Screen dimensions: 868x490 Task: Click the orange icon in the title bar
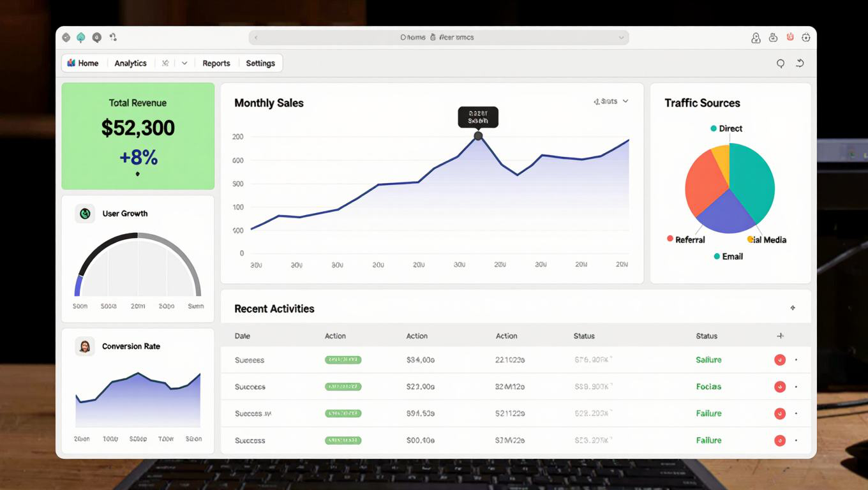[790, 37]
